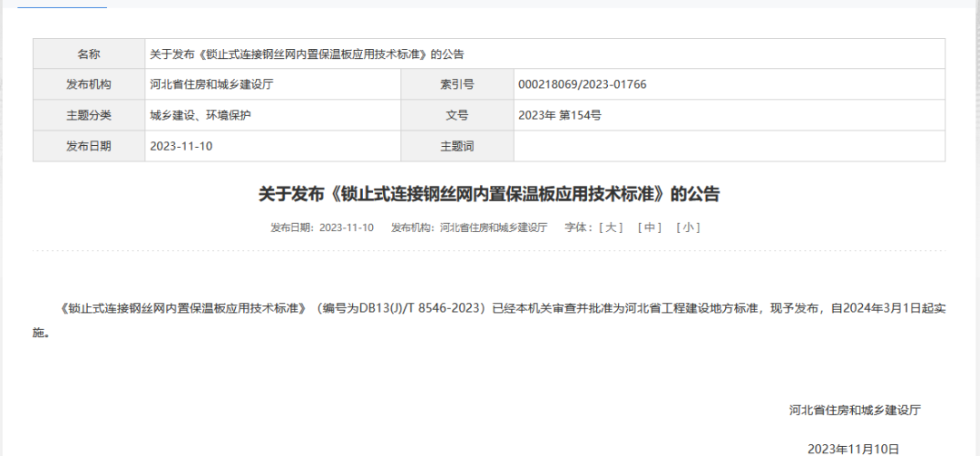Click '发布日期：2023-11-10' under the headline
The height and width of the screenshot is (456, 980).
(x=322, y=228)
